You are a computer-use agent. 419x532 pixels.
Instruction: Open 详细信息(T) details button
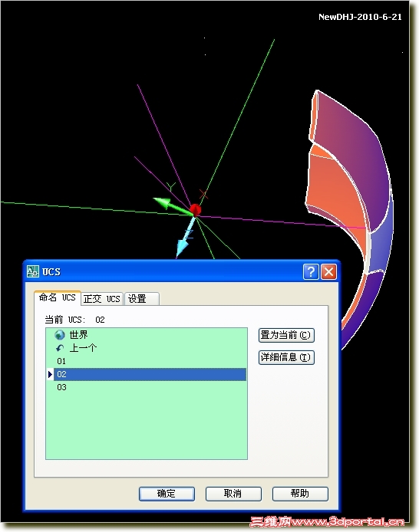286,357
